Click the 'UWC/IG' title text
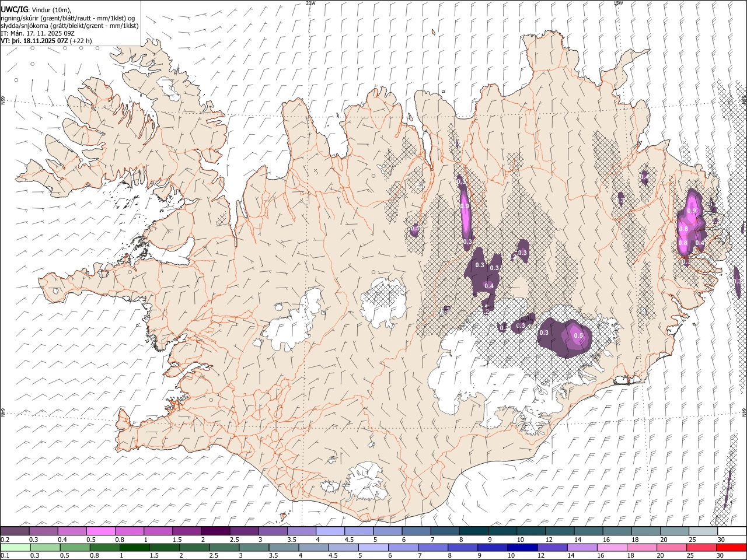This screenshot has width=747, height=560. click(13, 9)
